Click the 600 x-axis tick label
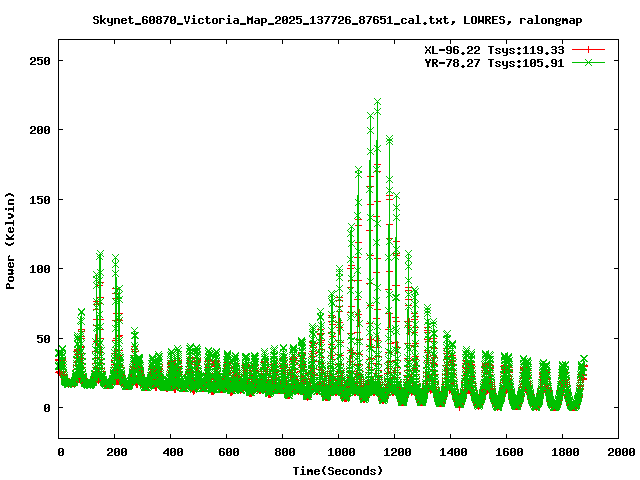Screen dimensions: 640x480 (x=229, y=452)
